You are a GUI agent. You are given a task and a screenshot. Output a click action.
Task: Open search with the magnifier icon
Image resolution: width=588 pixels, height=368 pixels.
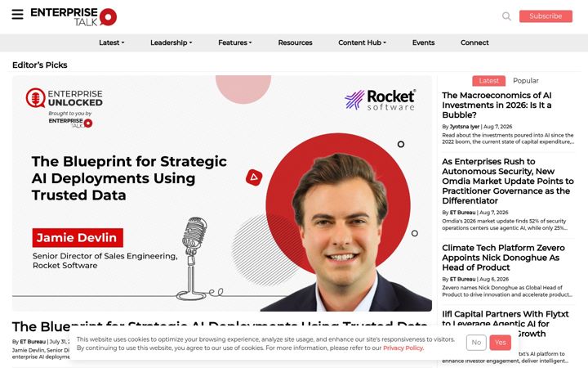pos(506,16)
